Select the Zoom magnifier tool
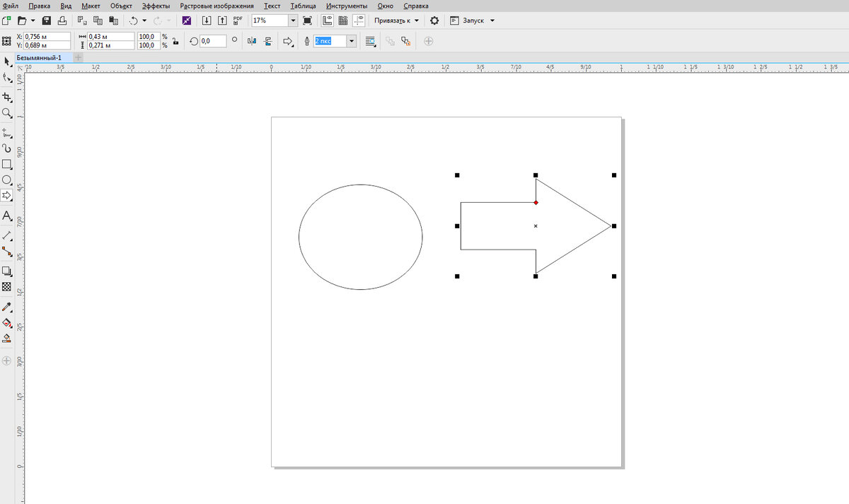Image resolution: width=849 pixels, height=504 pixels. (x=7, y=113)
